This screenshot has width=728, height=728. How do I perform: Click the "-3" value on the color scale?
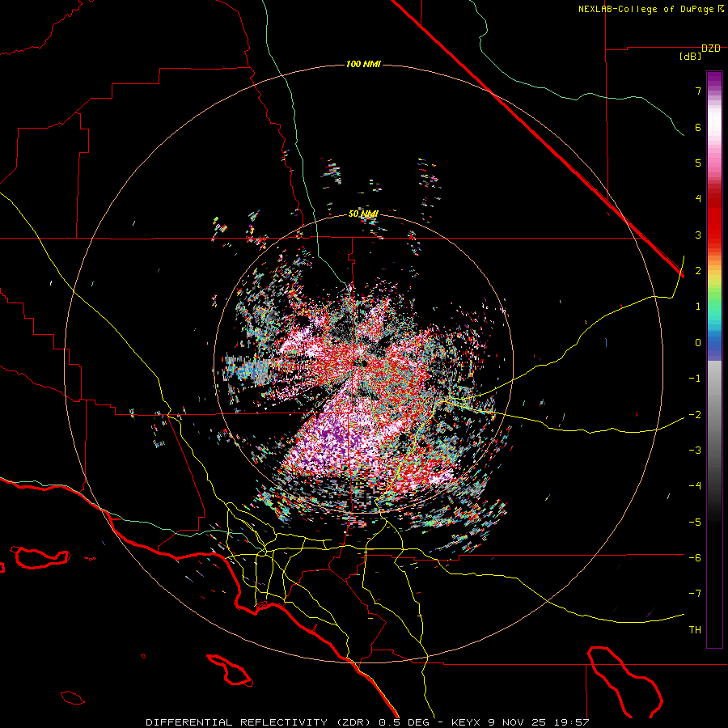tap(695, 451)
